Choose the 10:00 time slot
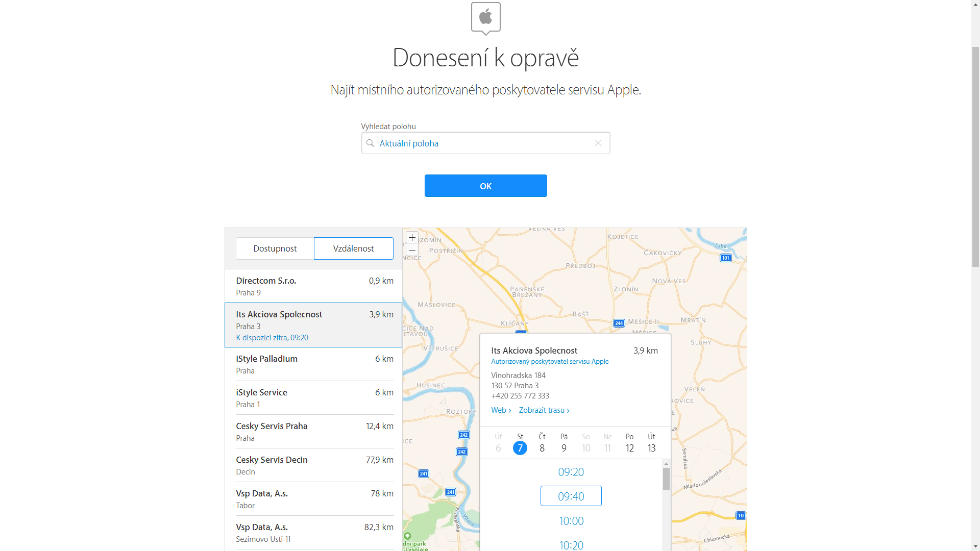Screen dimensions: 980x551 pyautogui.click(x=571, y=521)
